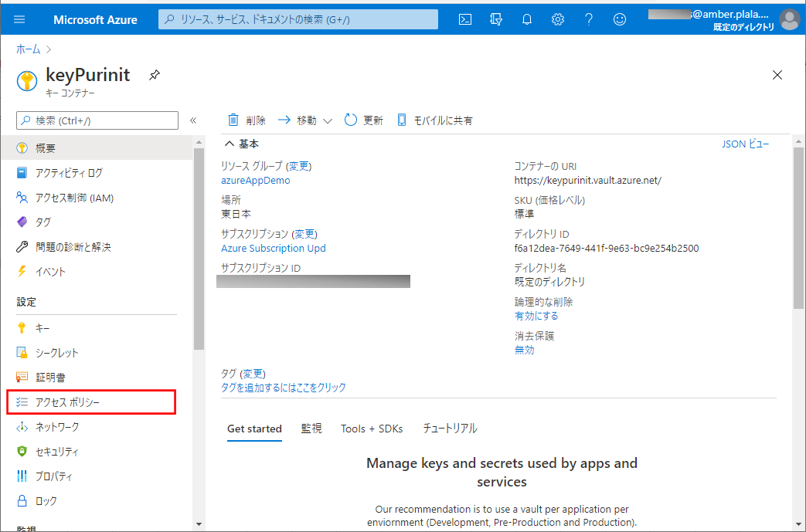Focus the left menu 検索 (Ctrl+/) box
The image size is (806, 532).
coord(97,120)
